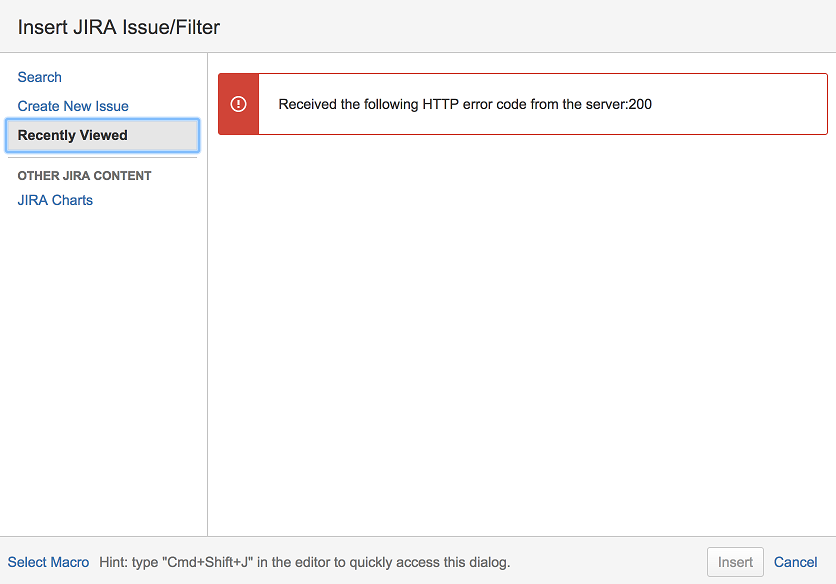Click the red error exclamation icon
The image size is (836, 584).
click(x=238, y=104)
